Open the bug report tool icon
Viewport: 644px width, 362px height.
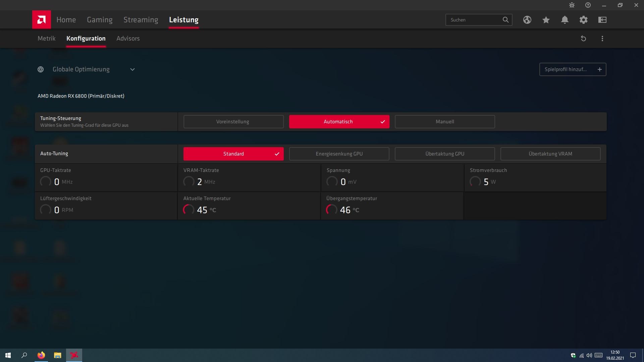[x=572, y=5]
